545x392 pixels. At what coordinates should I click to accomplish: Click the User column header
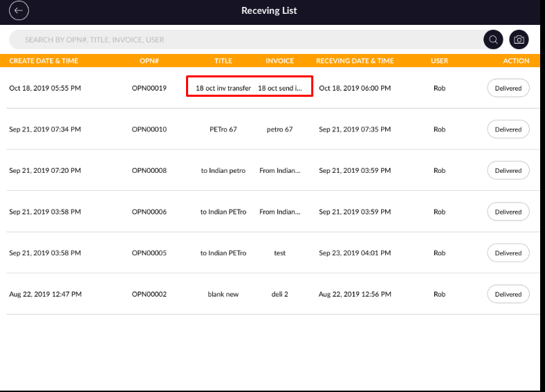pos(439,61)
